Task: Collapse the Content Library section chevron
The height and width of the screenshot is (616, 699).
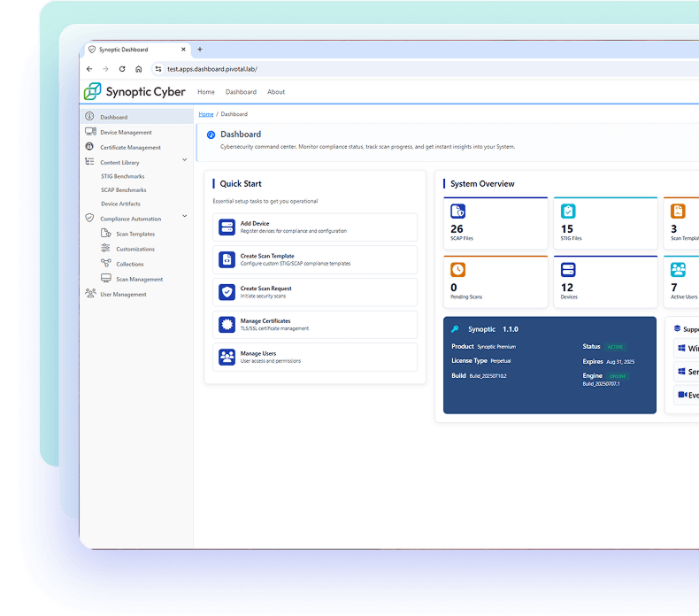Action: pyautogui.click(x=184, y=160)
